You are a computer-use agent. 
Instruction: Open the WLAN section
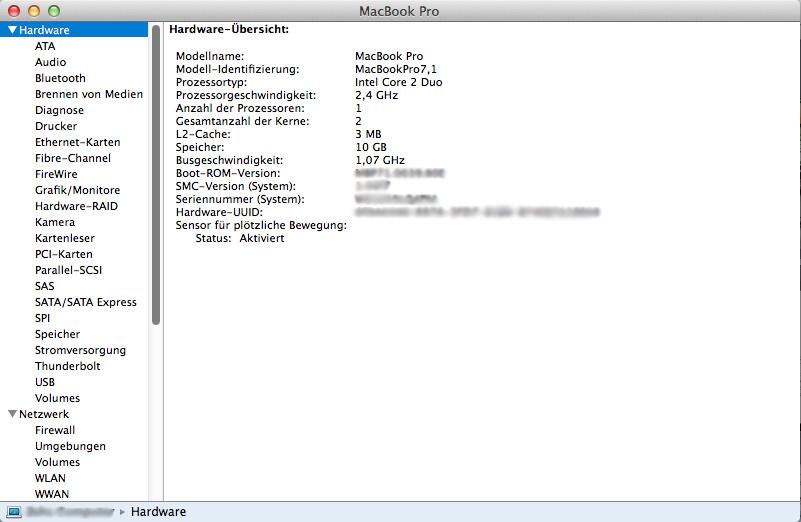50,478
